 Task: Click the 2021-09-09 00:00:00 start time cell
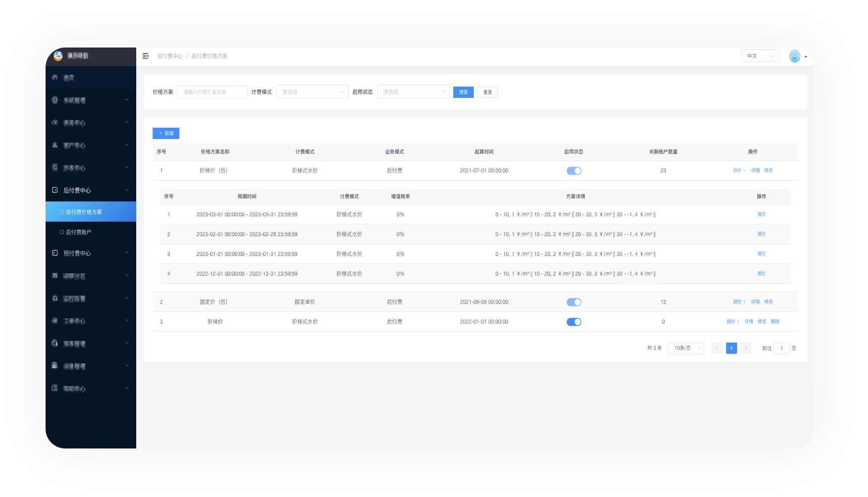point(484,301)
